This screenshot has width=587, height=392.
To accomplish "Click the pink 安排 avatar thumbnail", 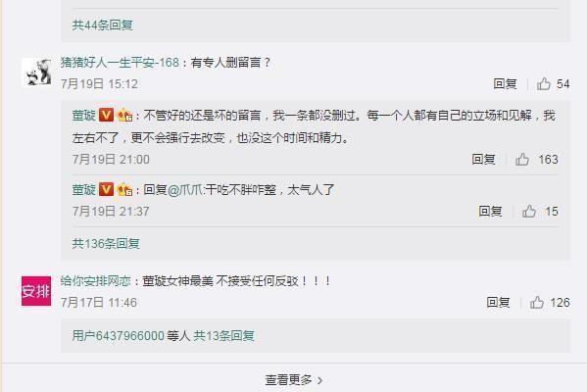I will [36, 291].
